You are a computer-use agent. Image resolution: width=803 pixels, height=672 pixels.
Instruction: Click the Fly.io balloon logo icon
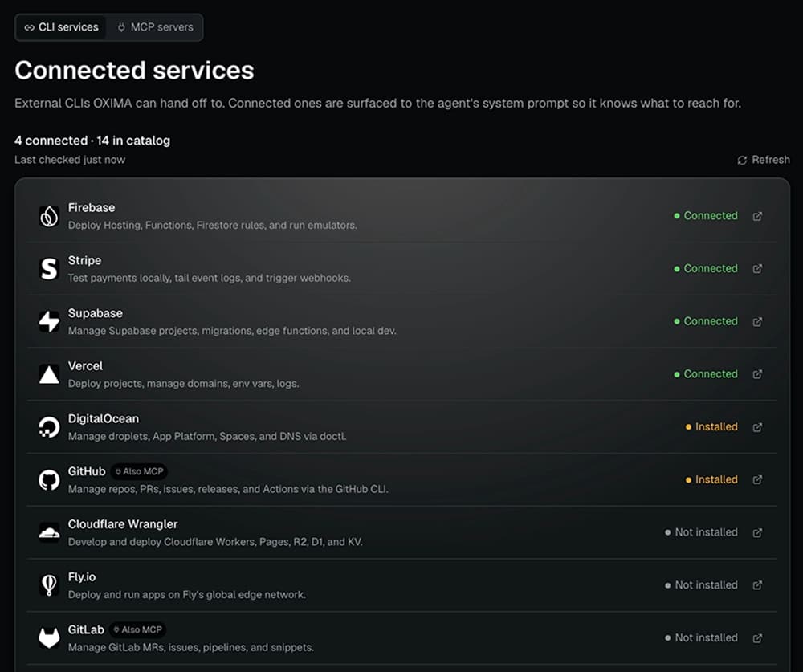click(x=49, y=585)
